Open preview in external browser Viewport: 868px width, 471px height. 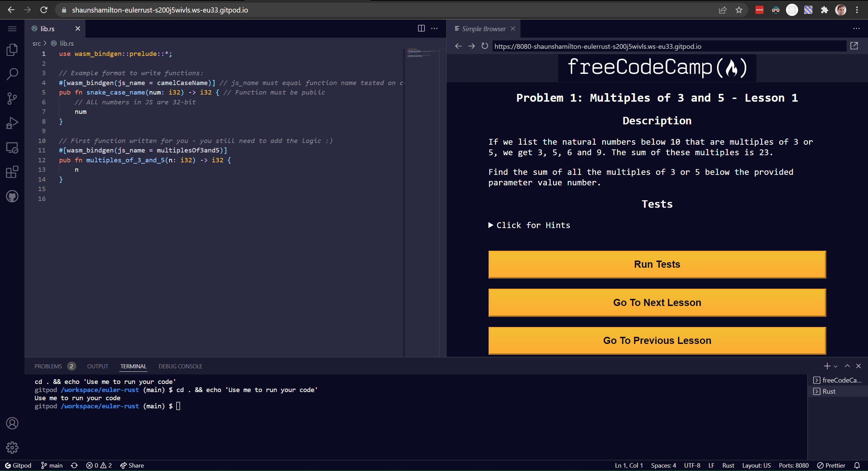[854, 46]
